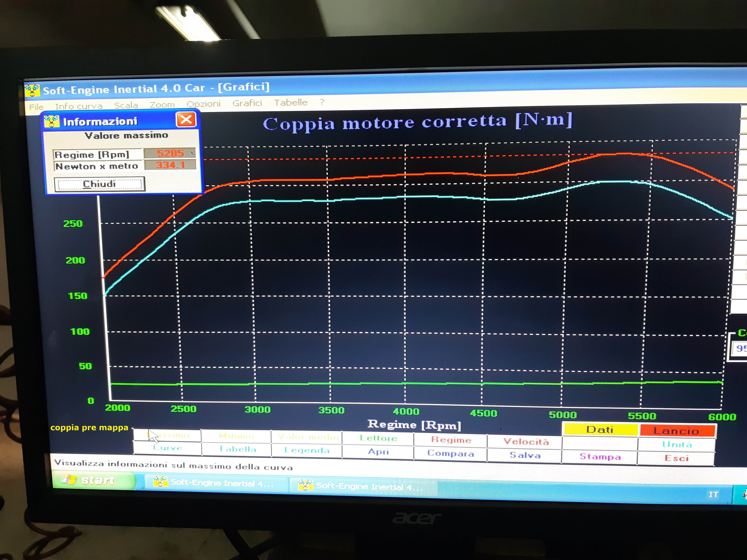Show the curve minimum with Minimo
Viewport: 747px width, 560px height.
[236, 436]
